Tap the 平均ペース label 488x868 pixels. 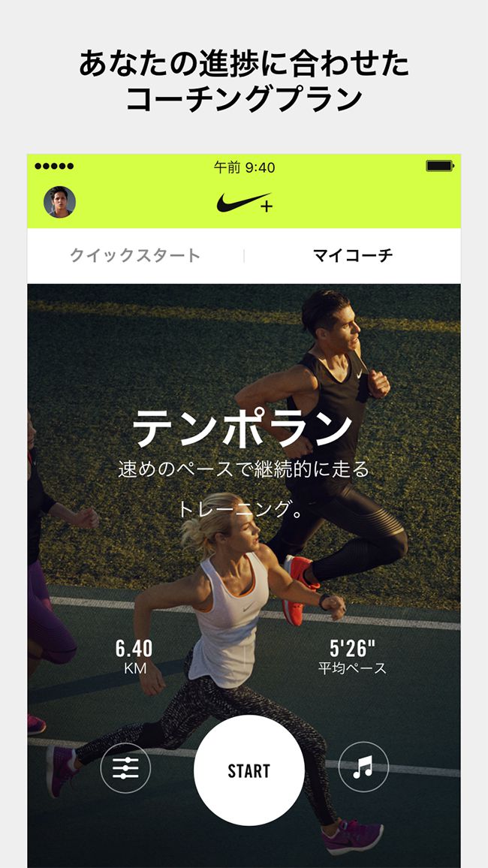tap(352, 668)
